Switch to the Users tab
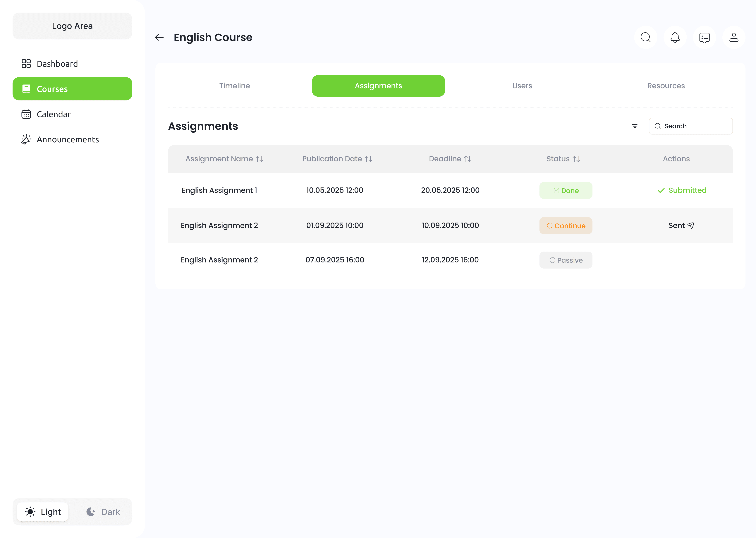The image size is (756, 538). coord(522,86)
